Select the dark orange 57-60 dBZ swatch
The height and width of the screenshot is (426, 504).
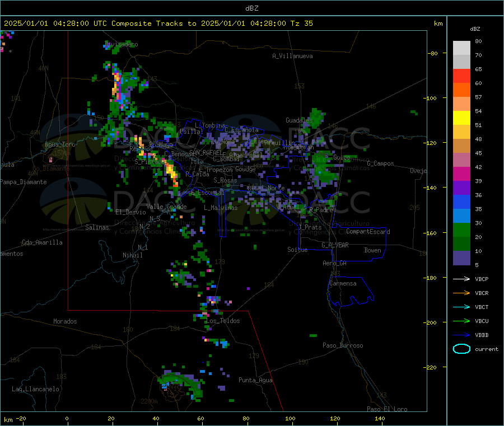tap(461, 90)
